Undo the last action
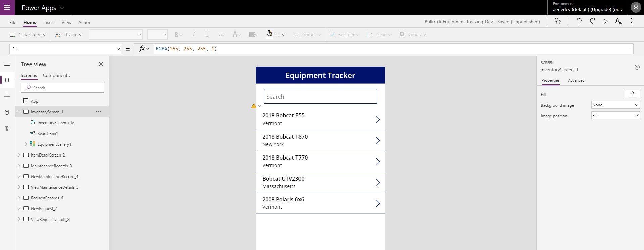This screenshot has height=250, width=644. [579, 22]
